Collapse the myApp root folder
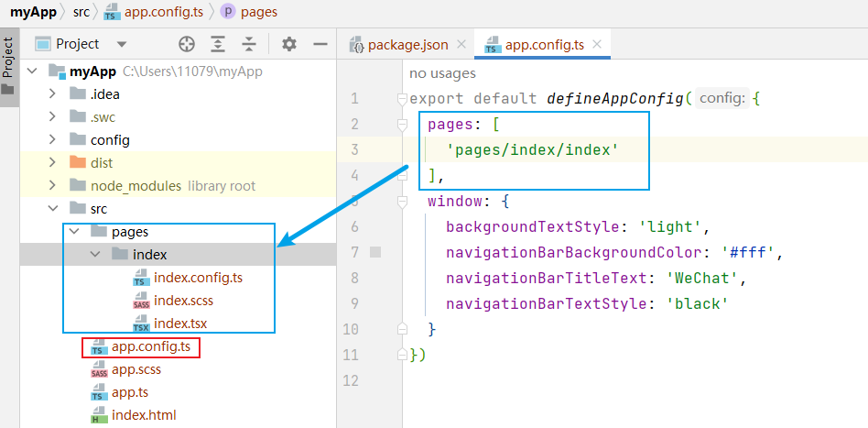This screenshot has width=868, height=428. pos(33,71)
